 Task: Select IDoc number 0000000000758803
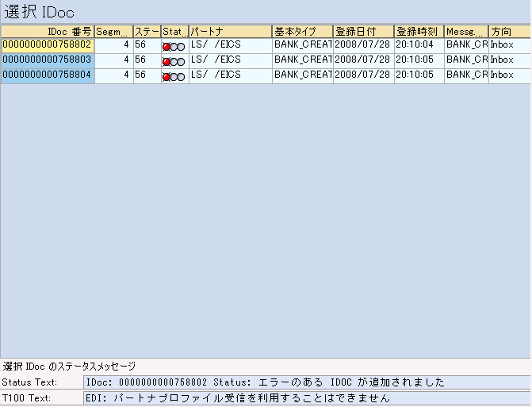click(48, 60)
